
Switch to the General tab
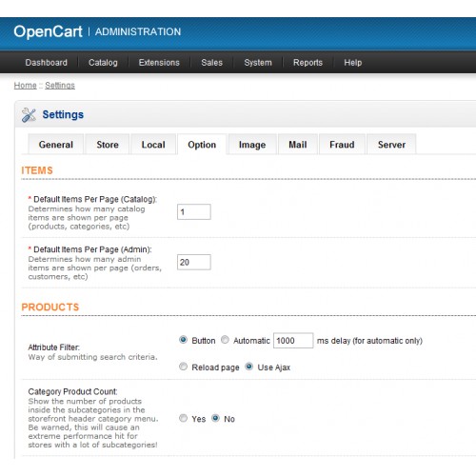click(x=56, y=145)
